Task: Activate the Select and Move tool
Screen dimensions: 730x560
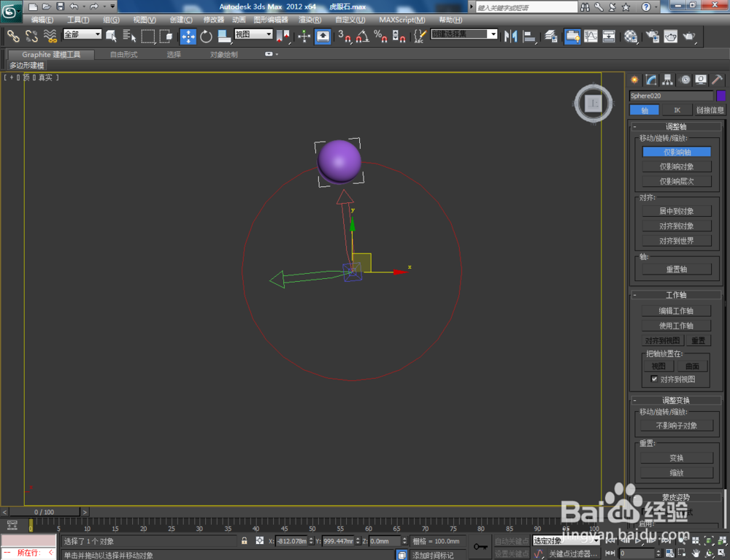Action: click(188, 36)
